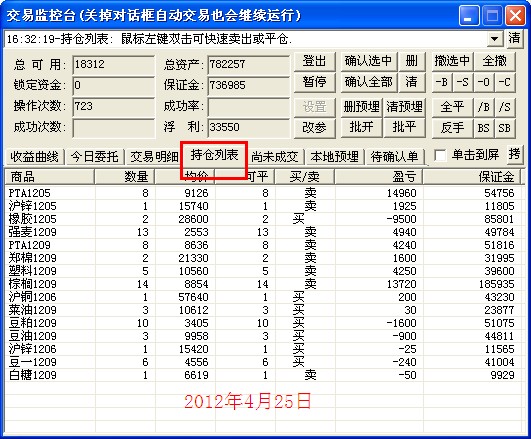Select the 橡胶1205 position row
The width and height of the screenshot is (531, 439).
pos(263,219)
